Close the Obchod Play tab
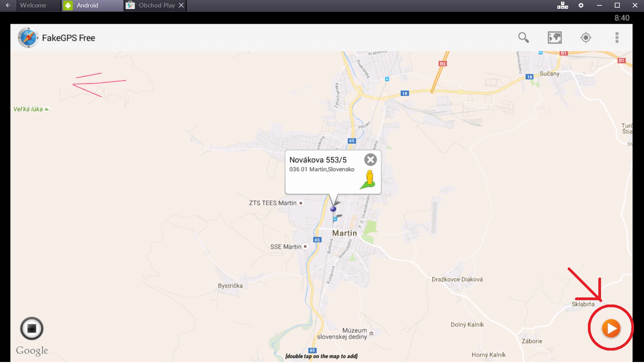Screen dimensions: 644x364 181,5
